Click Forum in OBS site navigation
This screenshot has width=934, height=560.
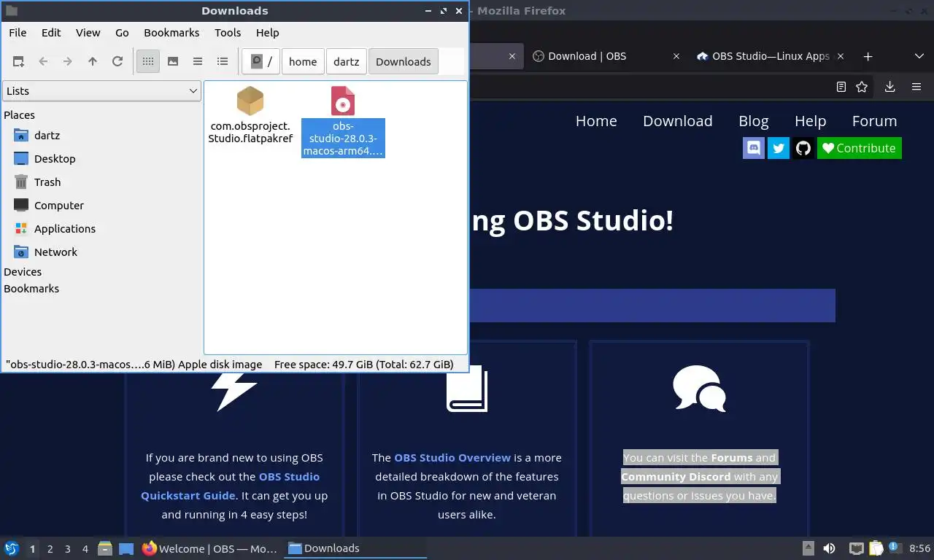pos(874,121)
